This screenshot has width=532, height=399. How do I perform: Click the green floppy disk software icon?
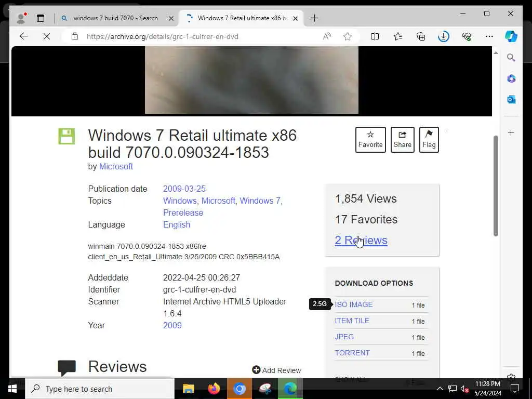66,137
